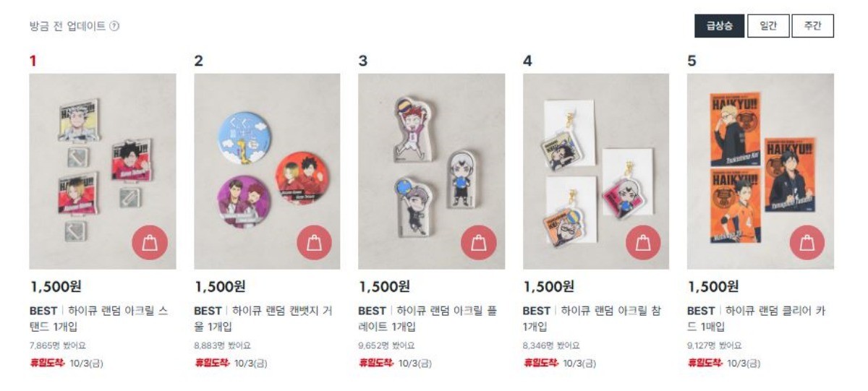Open 하이큐 랜덤 아크릴 플레이트 1개입 link
Viewport: 868px width, 391px height.
427,318
